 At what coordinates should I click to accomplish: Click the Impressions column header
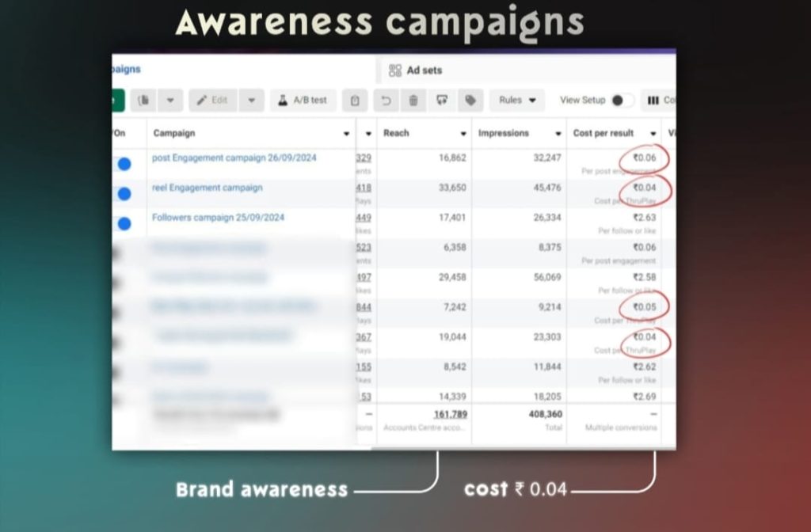(503, 133)
